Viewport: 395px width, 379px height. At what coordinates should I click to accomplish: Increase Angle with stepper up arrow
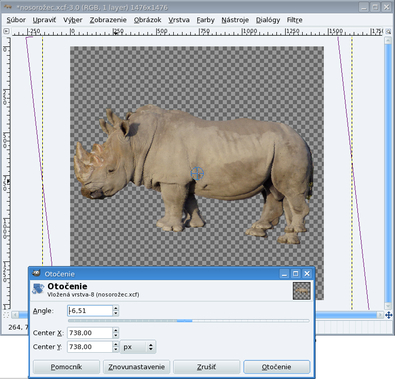(116, 308)
